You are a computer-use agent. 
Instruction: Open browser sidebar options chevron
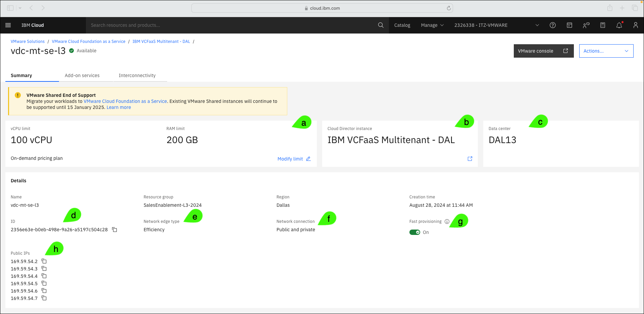(20, 8)
